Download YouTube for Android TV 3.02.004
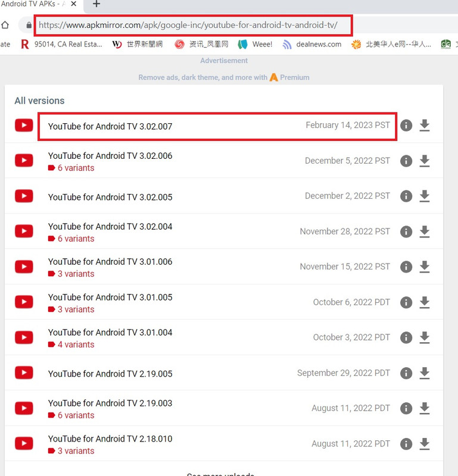458x476 pixels. (x=424, y=231)
